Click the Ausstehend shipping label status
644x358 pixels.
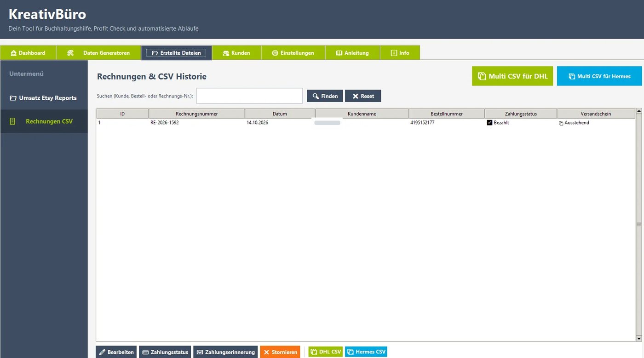pos(574,123)
